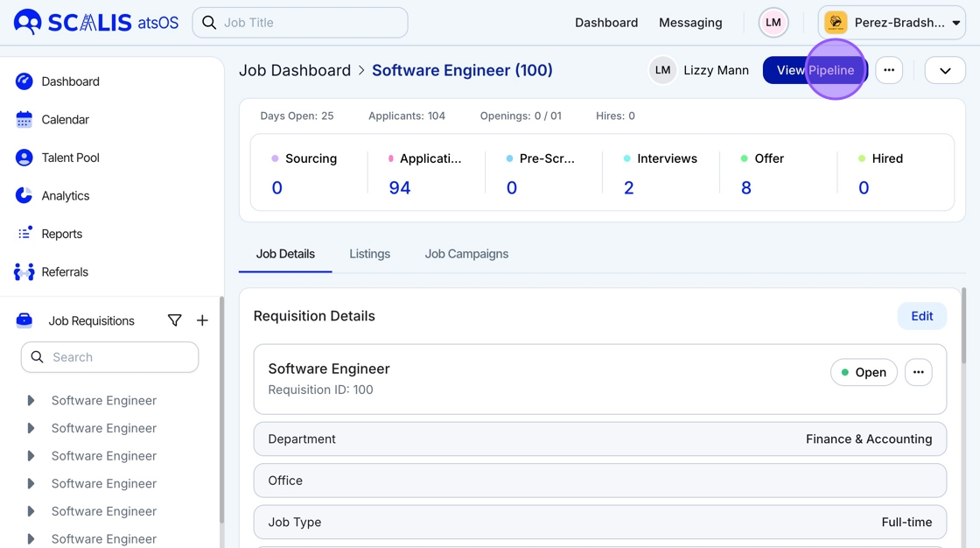Open the Open status toggle on requisition
This screenshot has width=980, height=548.
pyautogui.click(x=864, y=372)
